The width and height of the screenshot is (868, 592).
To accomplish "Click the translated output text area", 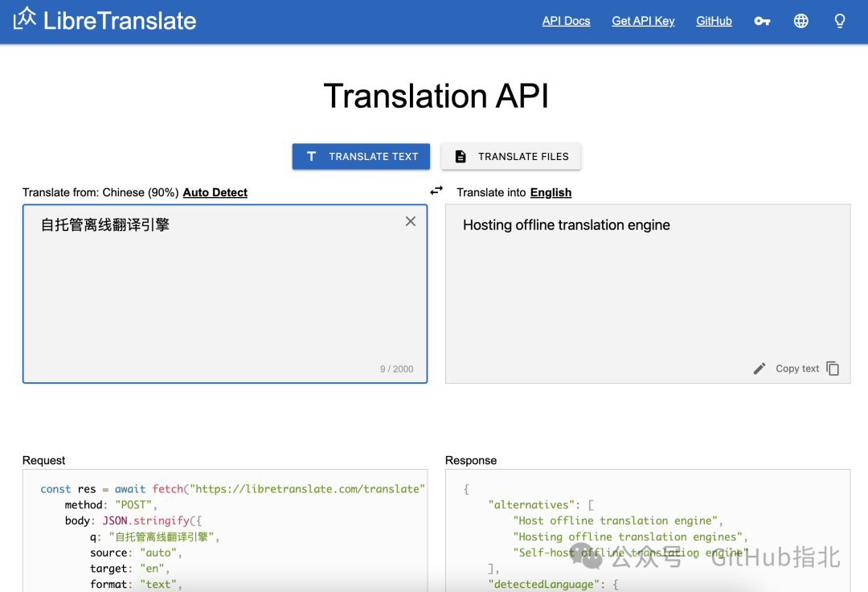I will click(648, 294).
